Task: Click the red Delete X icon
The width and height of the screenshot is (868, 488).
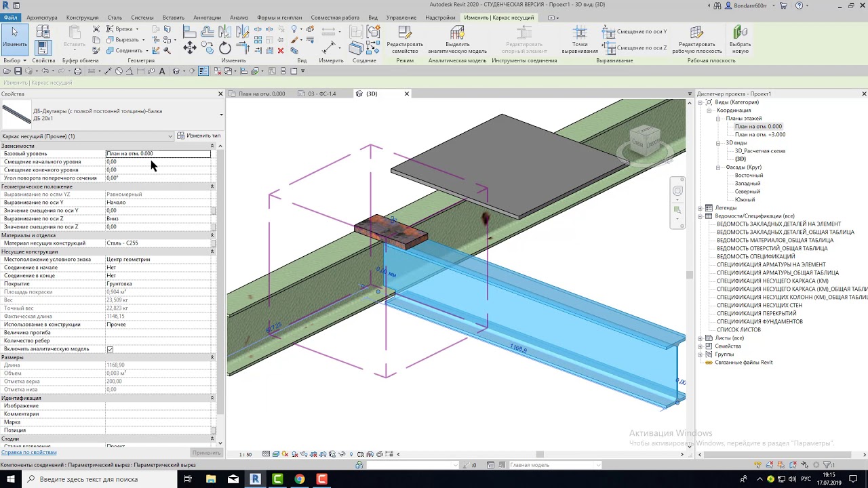Action: 281,50
